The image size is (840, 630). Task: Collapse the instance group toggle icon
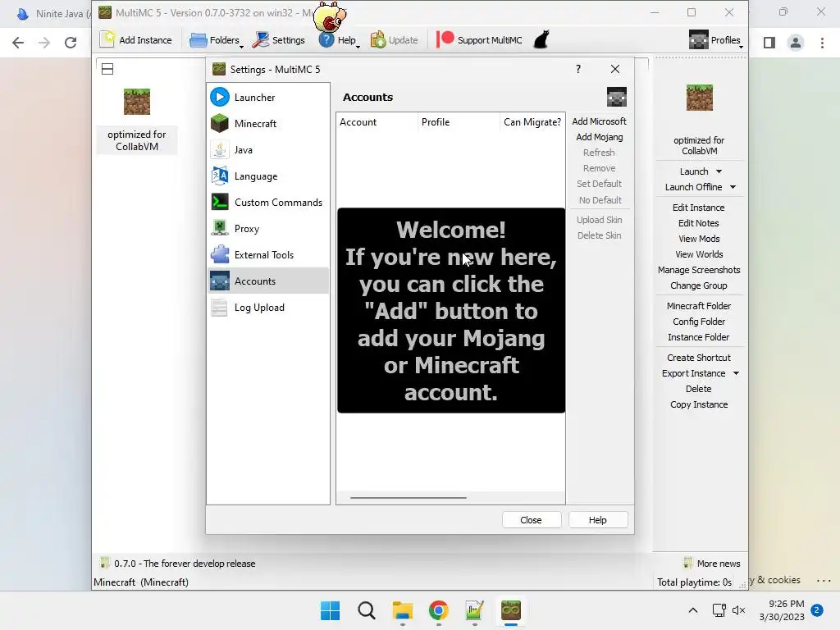tap(107, 69)
